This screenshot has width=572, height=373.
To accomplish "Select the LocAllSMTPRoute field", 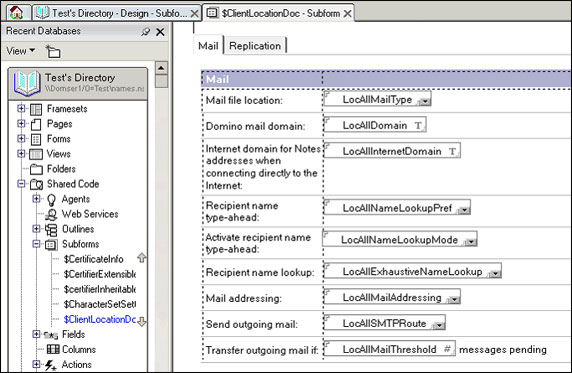I will (385, 323).
